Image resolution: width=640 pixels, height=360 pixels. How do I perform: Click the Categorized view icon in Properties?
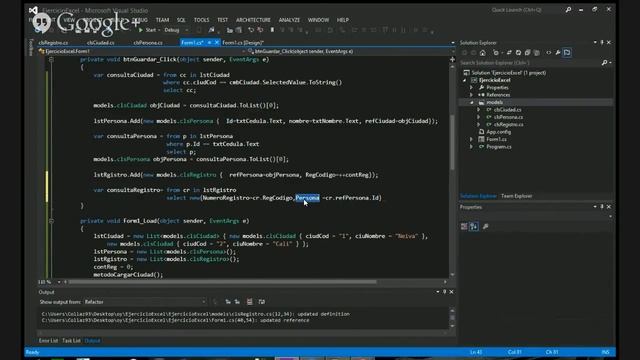[x=464, y=227]
